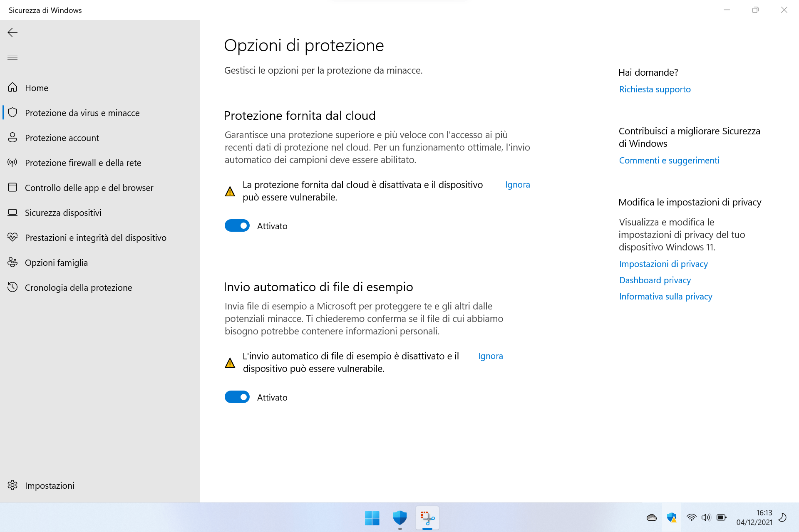Ignore the automatic sample submission warning
The image size is (799, 532).
(x=490, y=356)
